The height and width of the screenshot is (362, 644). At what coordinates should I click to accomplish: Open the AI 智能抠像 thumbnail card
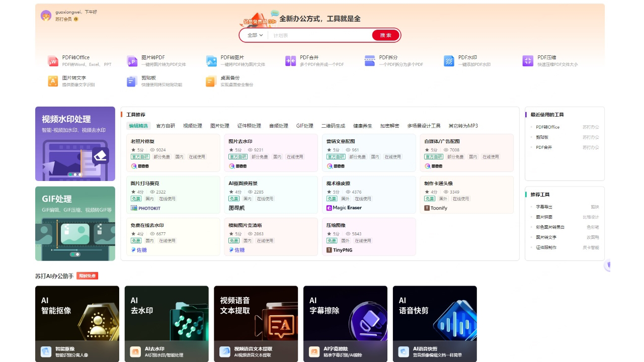click(77, 324)
